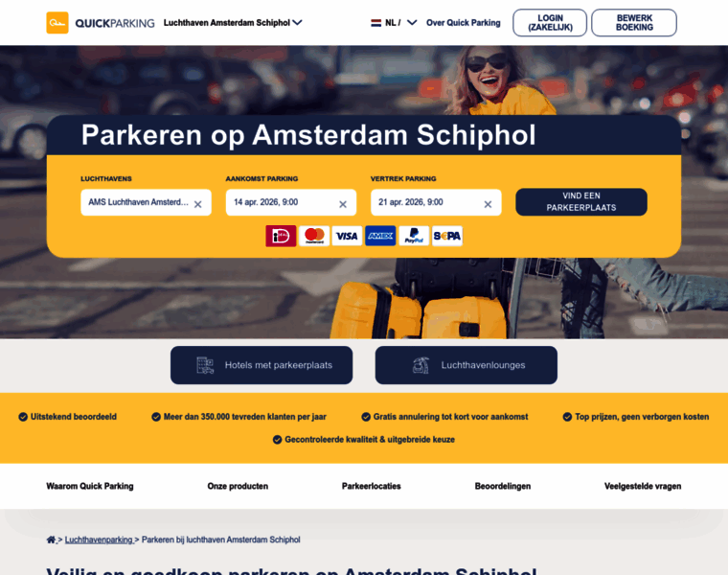Screen dimensions: 728x575
Task: Go to the Onze producten tab
Action: (x=238, y=486)
